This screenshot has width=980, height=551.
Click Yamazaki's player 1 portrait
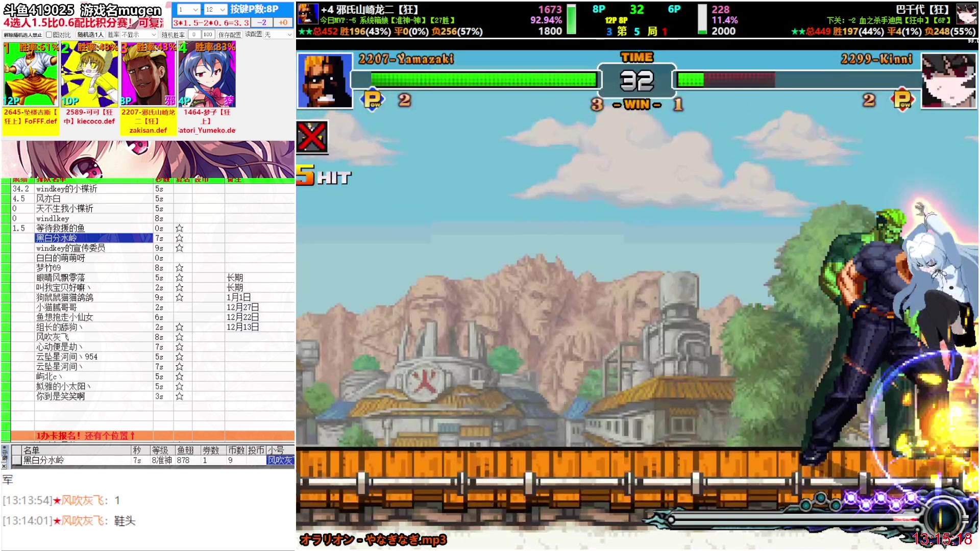[325, 81]
